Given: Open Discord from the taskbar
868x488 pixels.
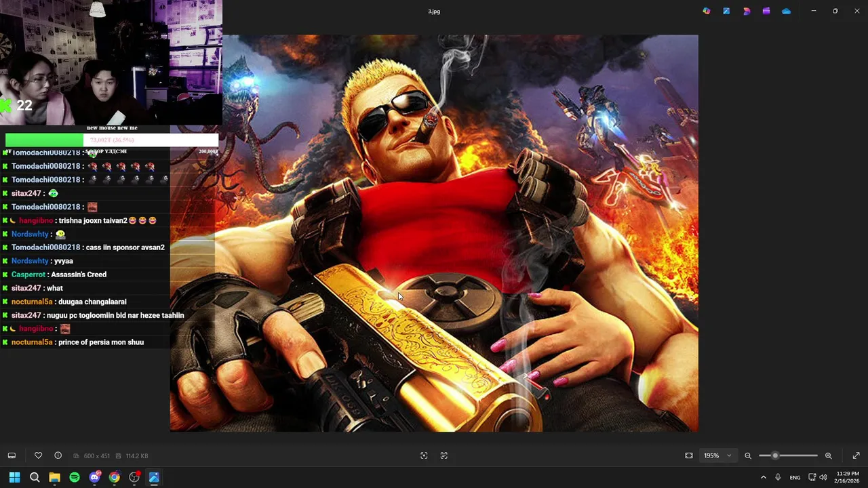Looking at the screenshot, I should (94, 477).
